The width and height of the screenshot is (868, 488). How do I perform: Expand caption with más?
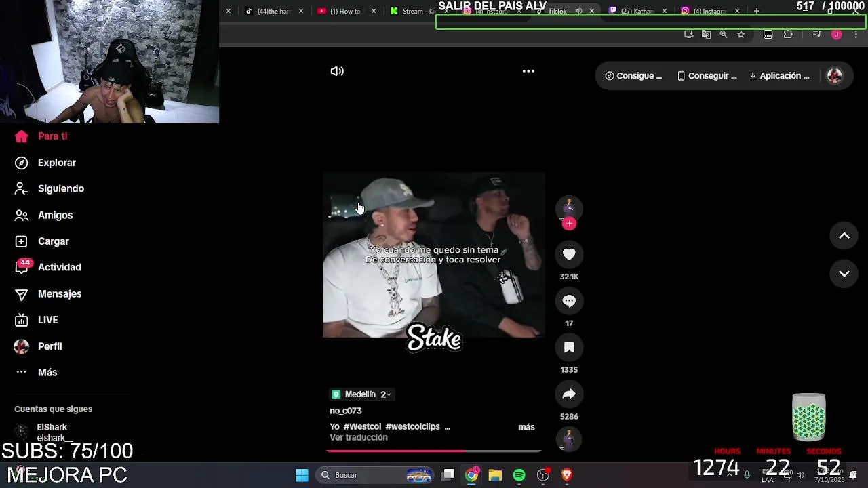[526, 427]
